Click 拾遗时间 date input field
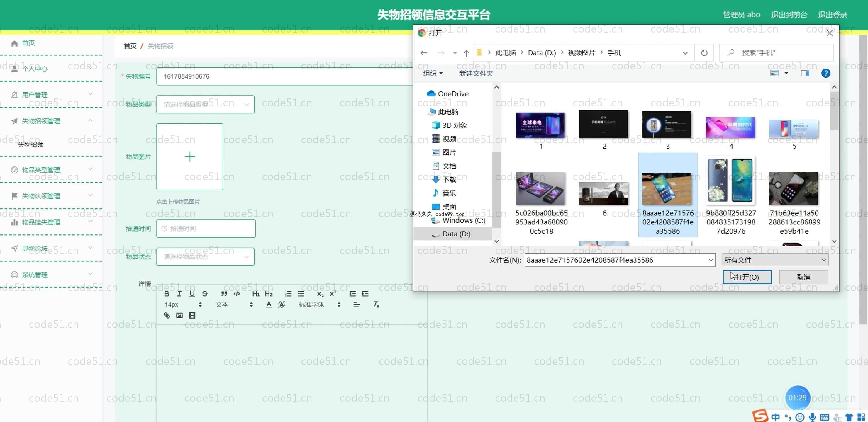The image size is (868, 422). click(206, 229)
